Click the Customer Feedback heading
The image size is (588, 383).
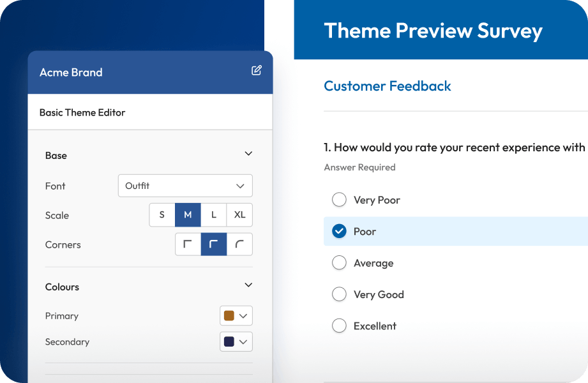[x=388, y=86]
